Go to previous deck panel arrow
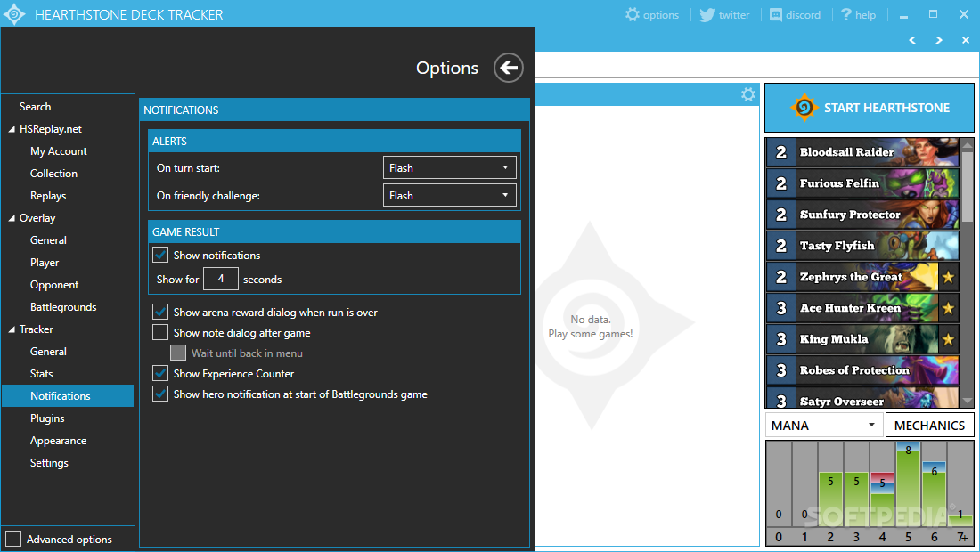This screenshot has width=980, height=552. tap(912, 40)
